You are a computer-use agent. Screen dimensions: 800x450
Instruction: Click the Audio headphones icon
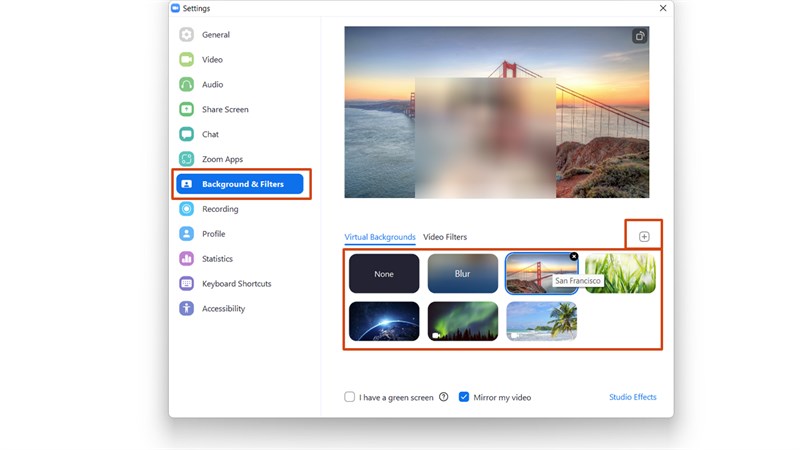(x=186, y=84)
